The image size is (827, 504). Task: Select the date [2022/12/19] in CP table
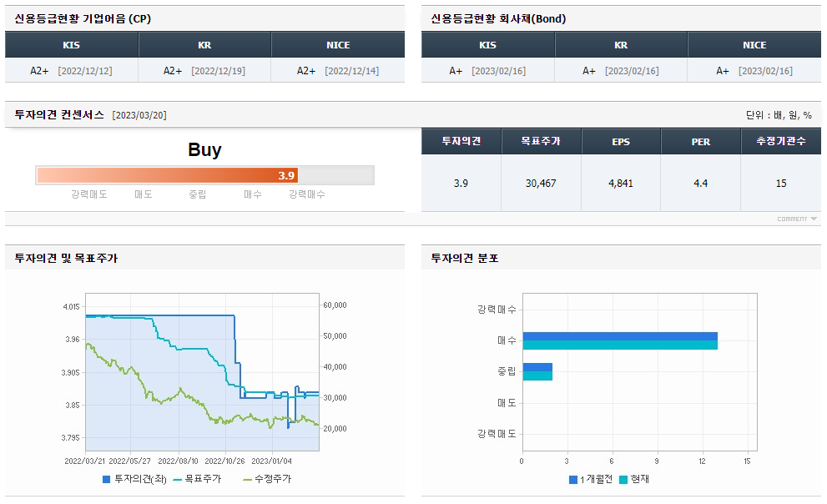[219, 71]
